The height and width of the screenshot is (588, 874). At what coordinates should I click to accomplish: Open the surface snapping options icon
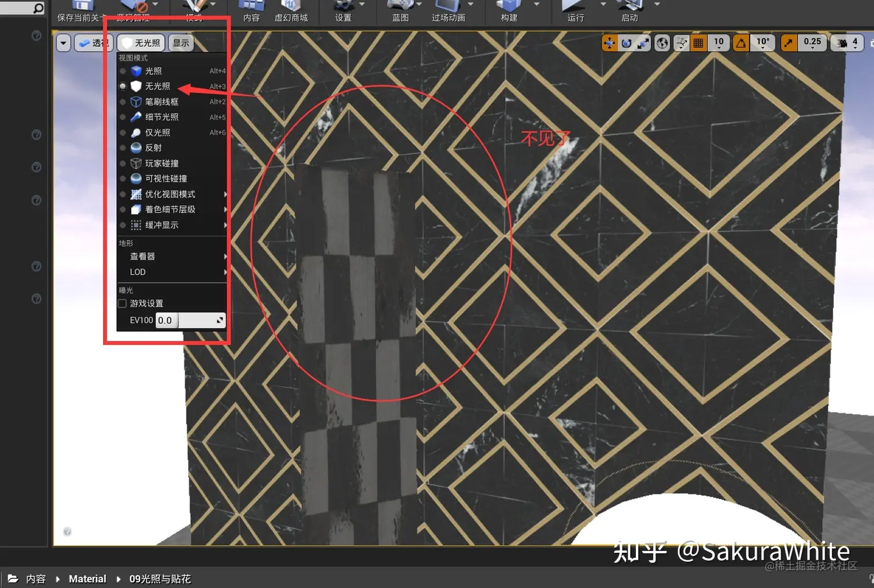[x=682, y=43]
